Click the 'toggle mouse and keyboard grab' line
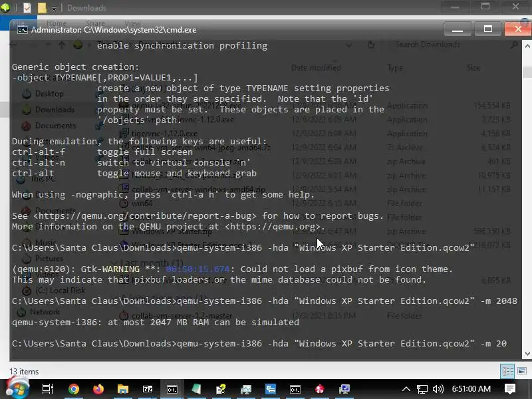 177,173
